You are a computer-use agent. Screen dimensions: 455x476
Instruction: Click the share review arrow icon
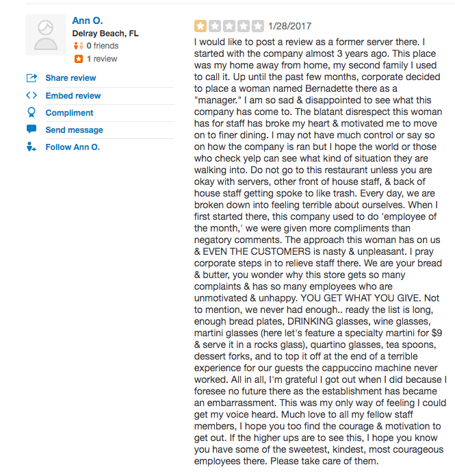point(31,78)
